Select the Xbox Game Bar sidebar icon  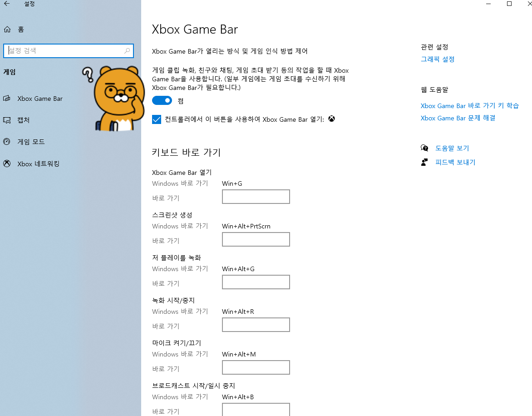[x=7, y=99]
